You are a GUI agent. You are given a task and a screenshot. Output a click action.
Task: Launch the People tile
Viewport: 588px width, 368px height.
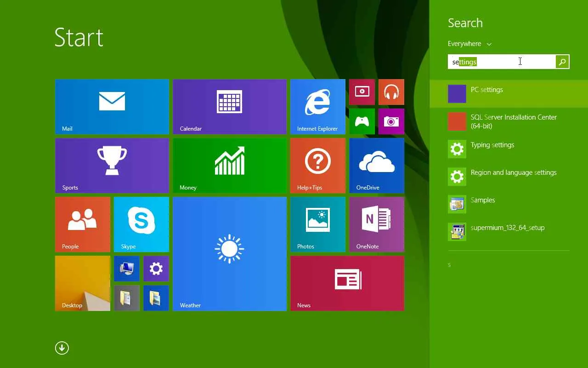(83, 224)
